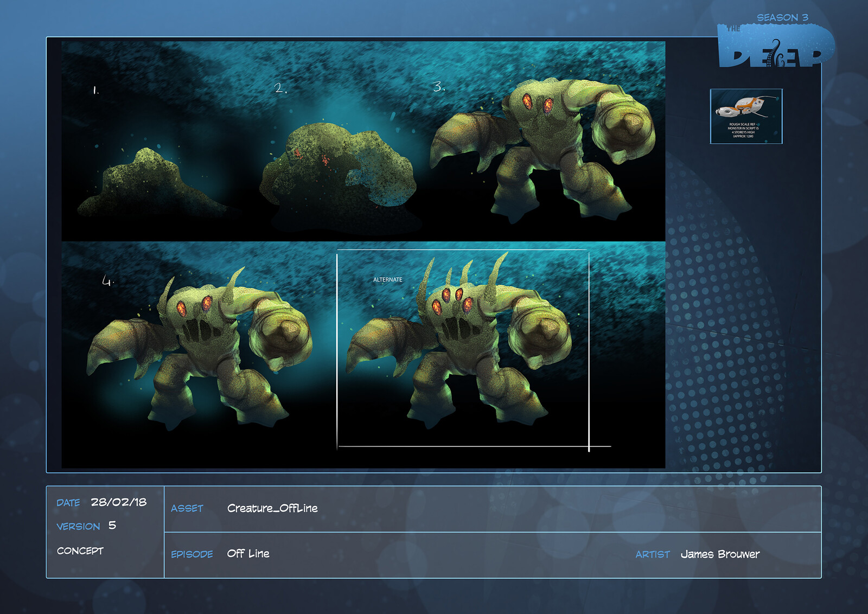
Task: Select the version number '5'
Action: (112, 525)
